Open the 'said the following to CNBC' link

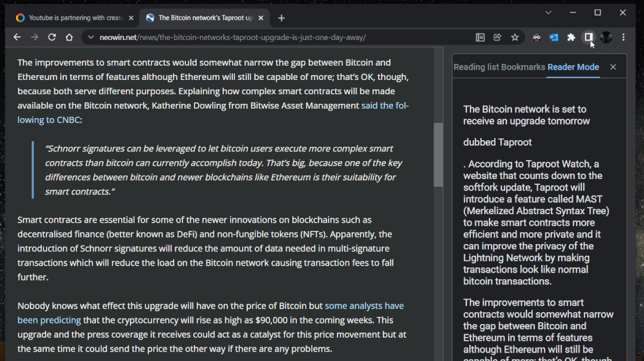(x=385, y=105)
